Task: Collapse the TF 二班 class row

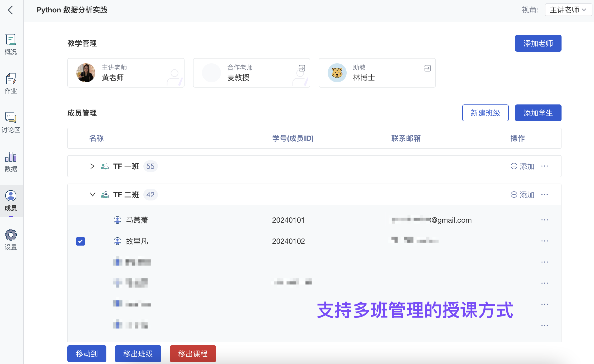Action: tap(92, 195)
